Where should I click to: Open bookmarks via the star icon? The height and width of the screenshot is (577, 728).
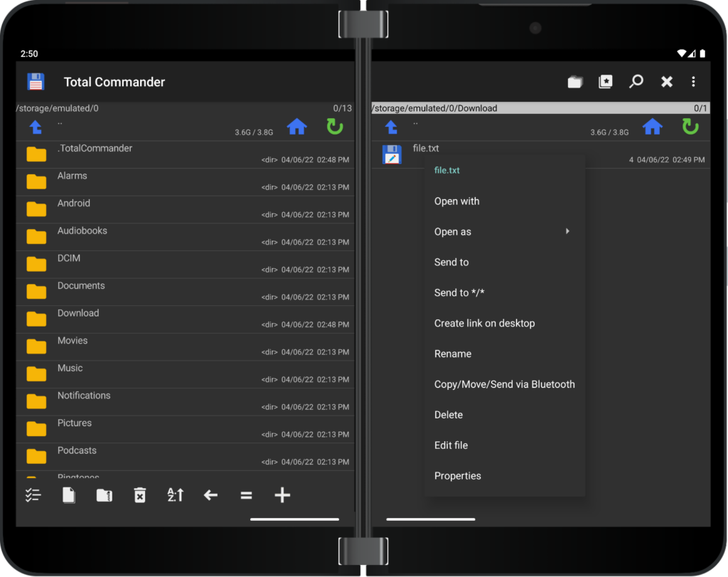click(x=605, y=81)
